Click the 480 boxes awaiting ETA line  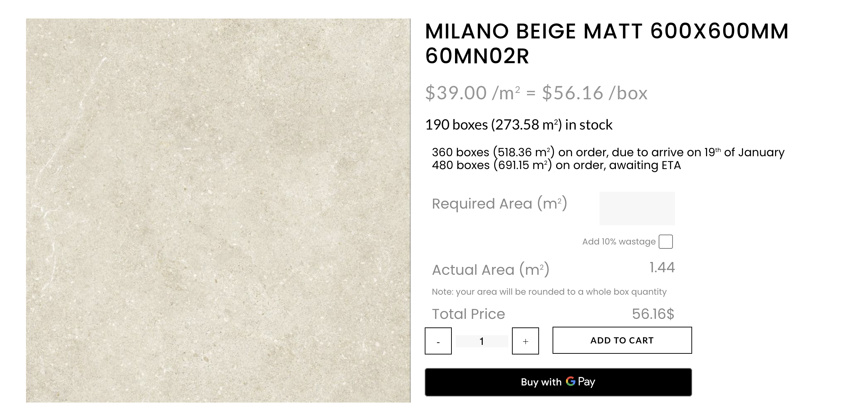coord(556,165)
